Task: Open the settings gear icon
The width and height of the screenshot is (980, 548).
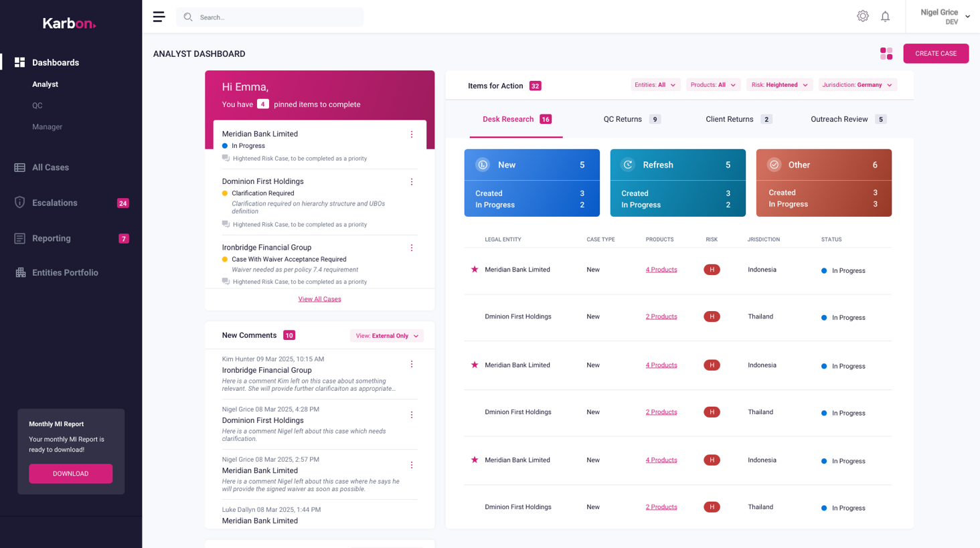Action: (862, 17)
